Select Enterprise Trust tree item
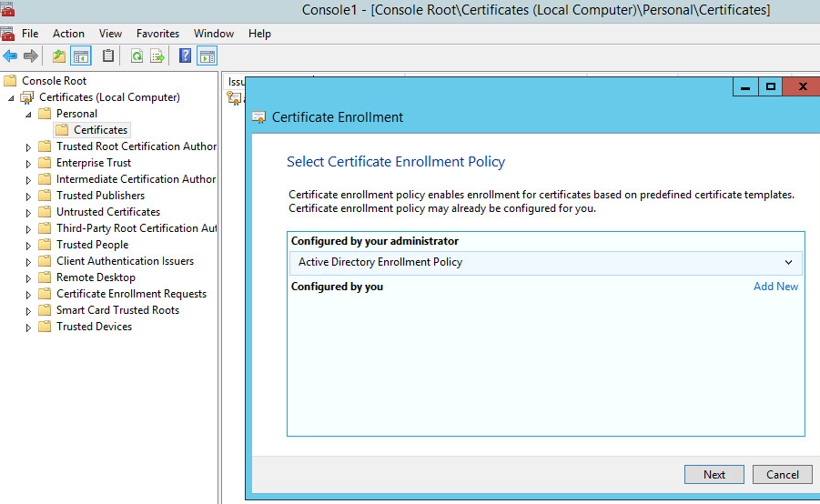The image size is (820, 504). pos(94,163)
